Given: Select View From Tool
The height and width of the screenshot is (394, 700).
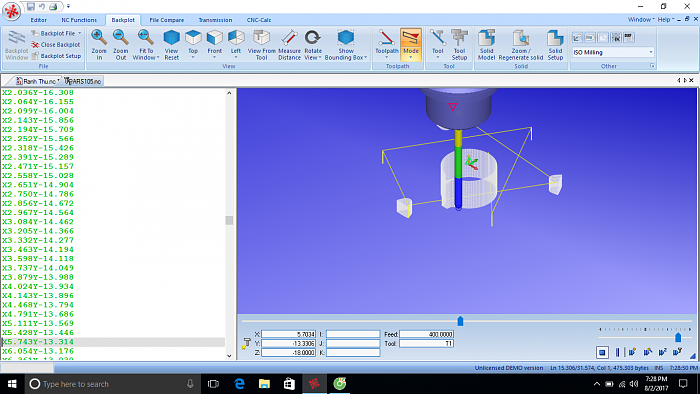Looking at the screenshot, I should [x=262, y=45].
